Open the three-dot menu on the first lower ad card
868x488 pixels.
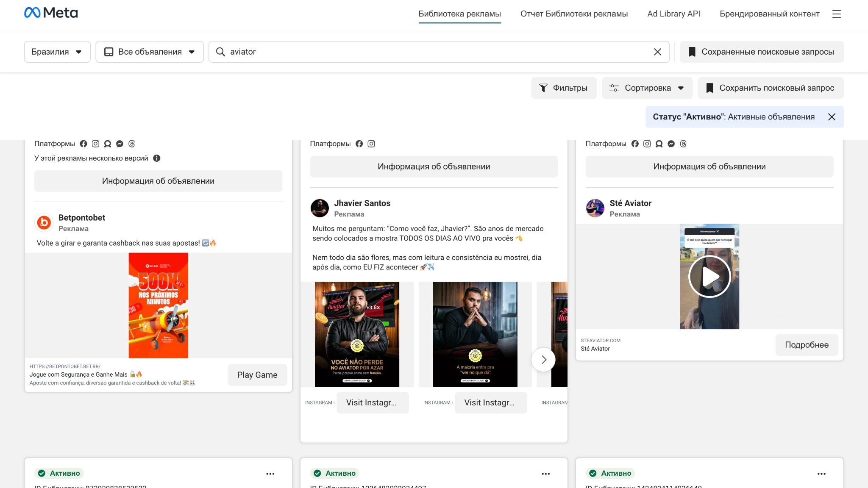coord(270,474)
